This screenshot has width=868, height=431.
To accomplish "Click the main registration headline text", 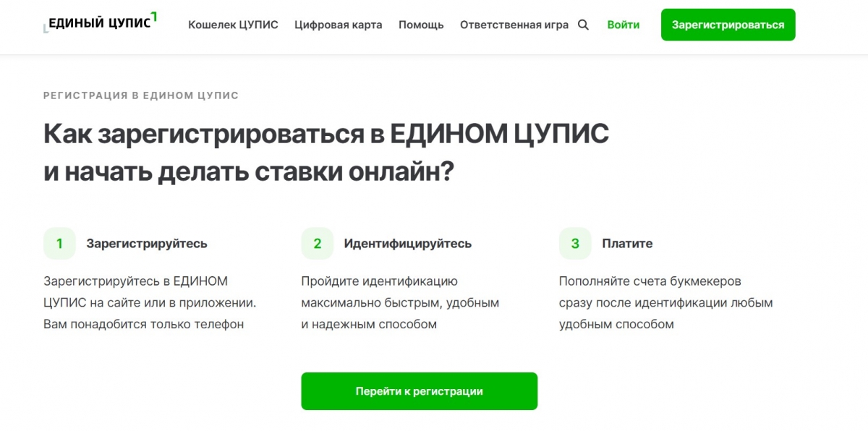I will coord(326,153).
